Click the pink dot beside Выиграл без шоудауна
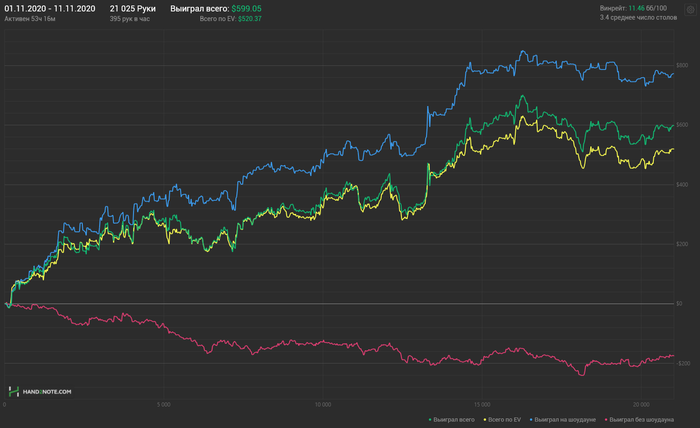Screen dimensions: 700x428 [x=606, y=420]
